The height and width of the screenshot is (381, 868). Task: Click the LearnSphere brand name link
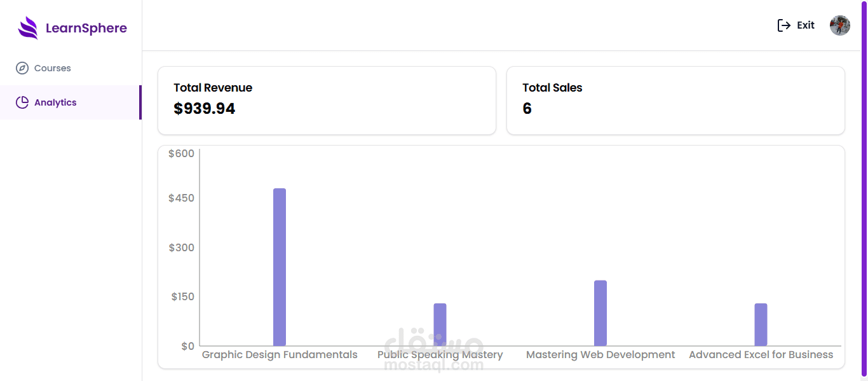click(86, 28)
